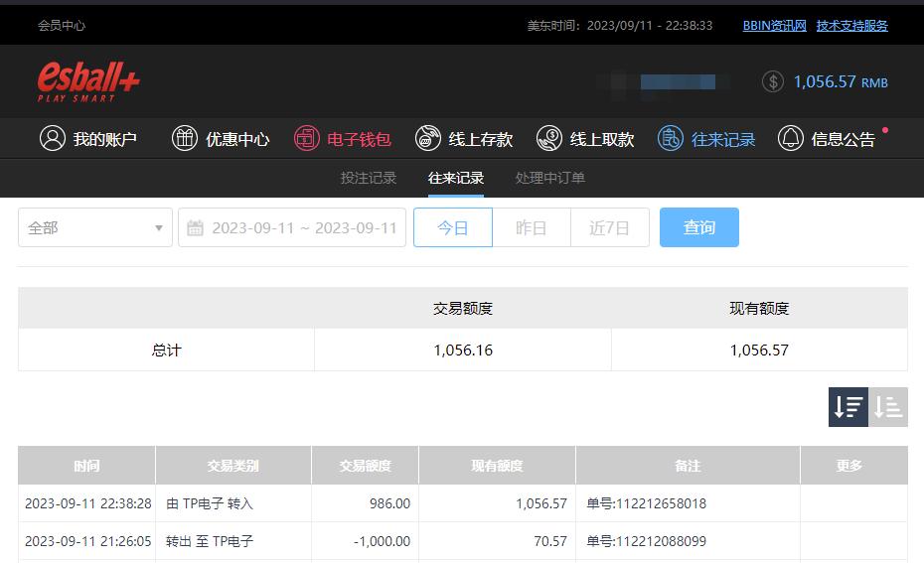Open the transaction records icon
Screen dimensions: 924x563
(x=671, y=138)
